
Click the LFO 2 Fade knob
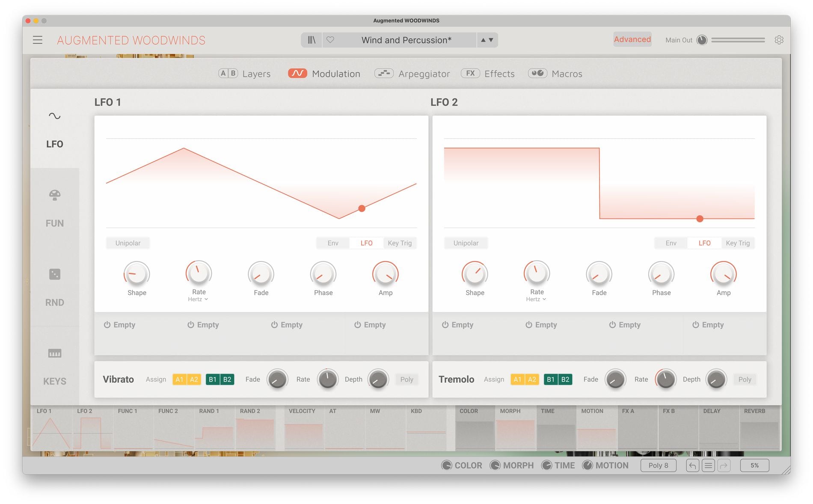click(x=599, y=274)
